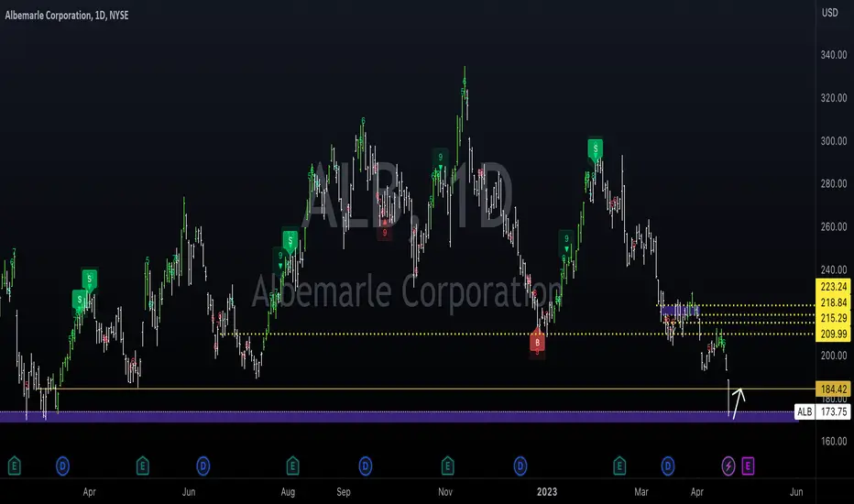
Task: Click the 260.00 price scale label
Action: tap(833, 226)
